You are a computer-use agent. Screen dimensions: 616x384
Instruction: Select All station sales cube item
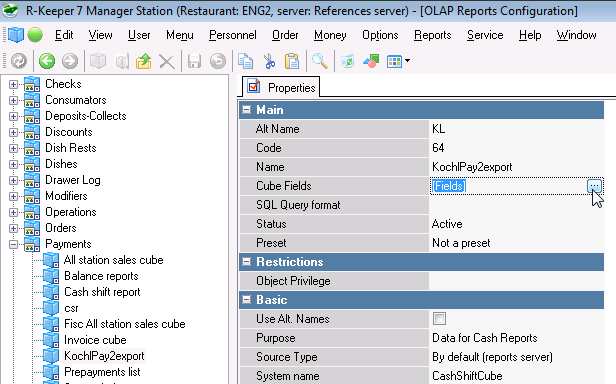114,260
